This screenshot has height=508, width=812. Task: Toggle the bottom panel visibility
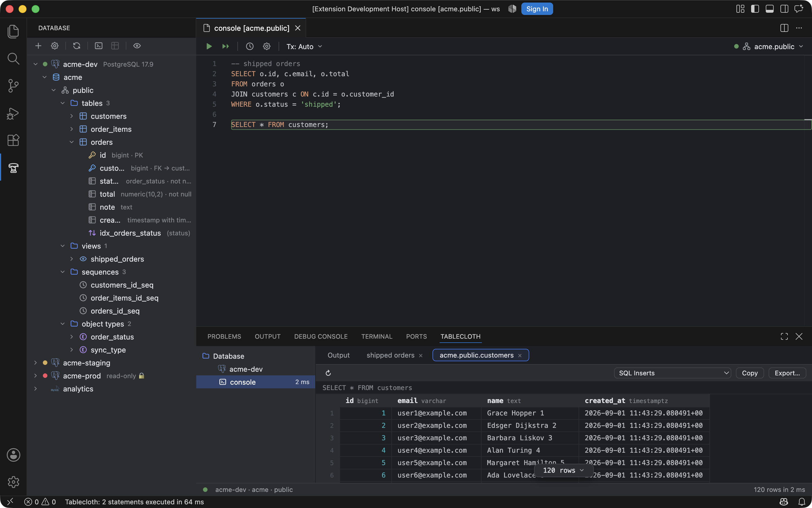[x=770, y=9]
